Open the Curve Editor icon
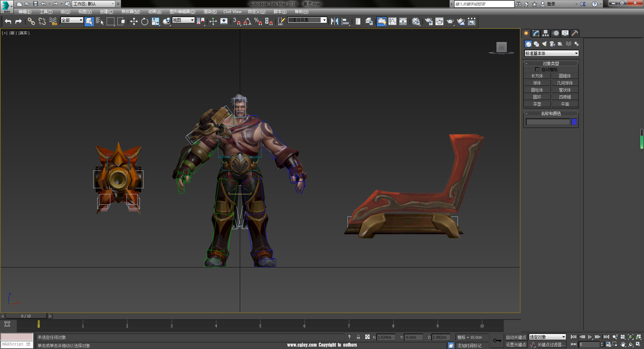Screen dimensions: 644x349 pyautogui.click(x=392, y=21)
